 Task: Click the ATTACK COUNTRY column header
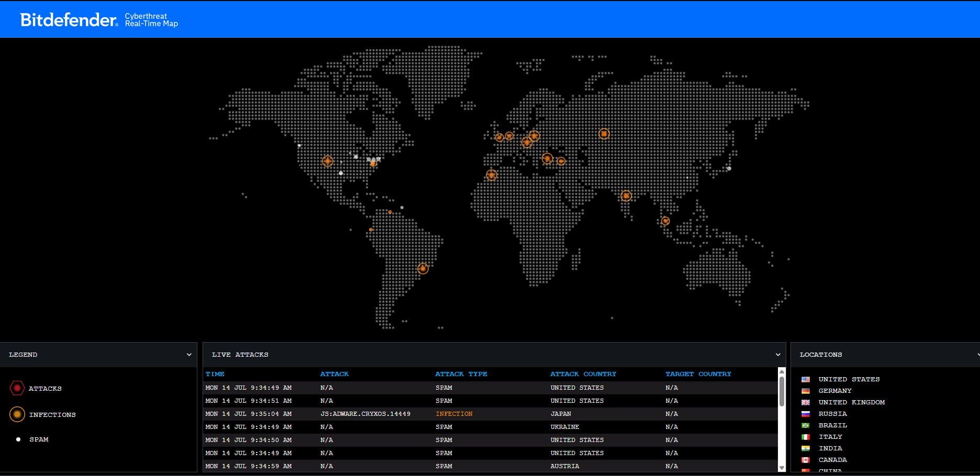[583, 374]
